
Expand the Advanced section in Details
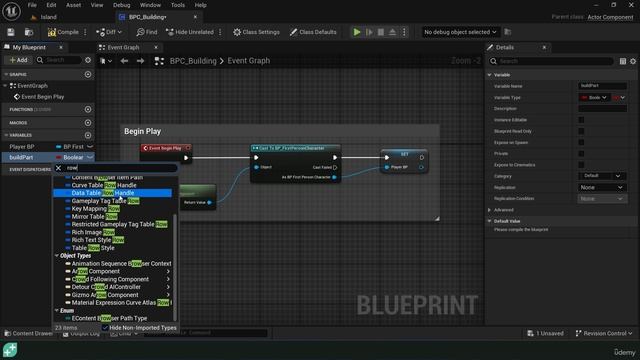[490, 210]
